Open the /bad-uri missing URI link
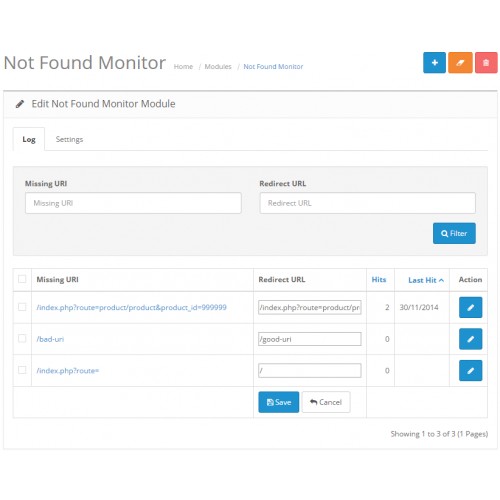Screen dimensions: 500x500 (x=50, y=339)
